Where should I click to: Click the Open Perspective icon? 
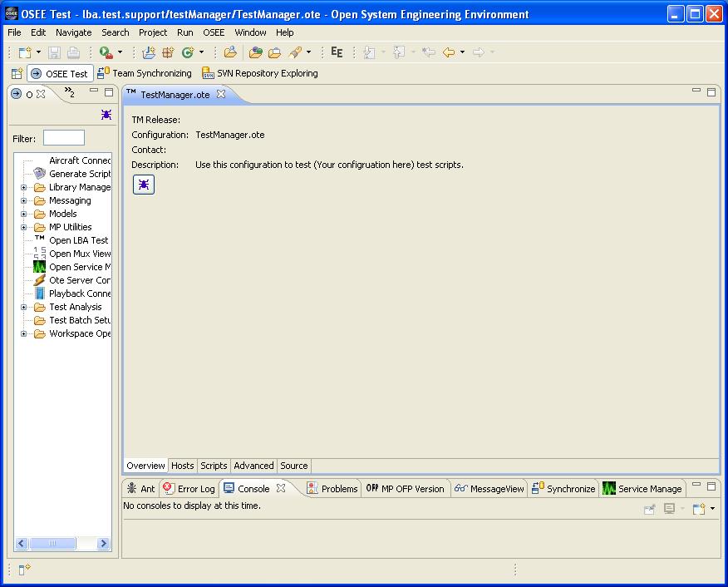[17, 74]
